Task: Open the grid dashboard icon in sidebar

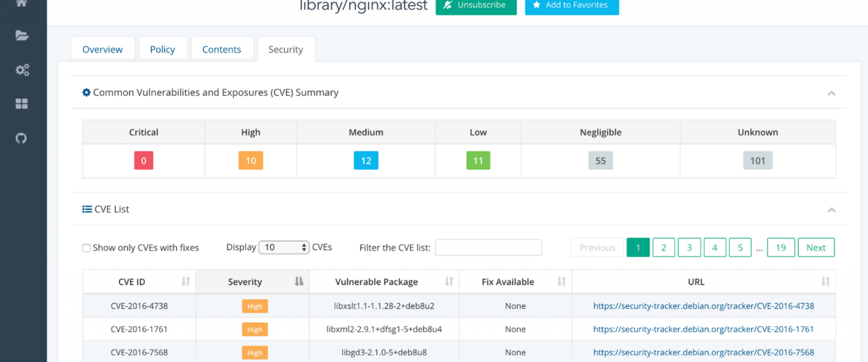Action: tap(22, 104)
